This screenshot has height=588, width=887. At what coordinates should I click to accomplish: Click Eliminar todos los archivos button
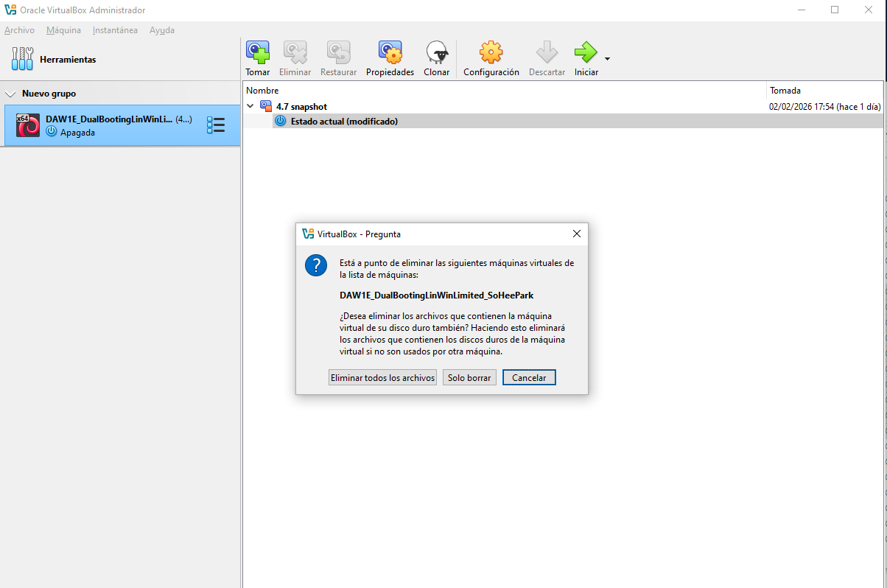pyautogui.click(x=383, y=377)
